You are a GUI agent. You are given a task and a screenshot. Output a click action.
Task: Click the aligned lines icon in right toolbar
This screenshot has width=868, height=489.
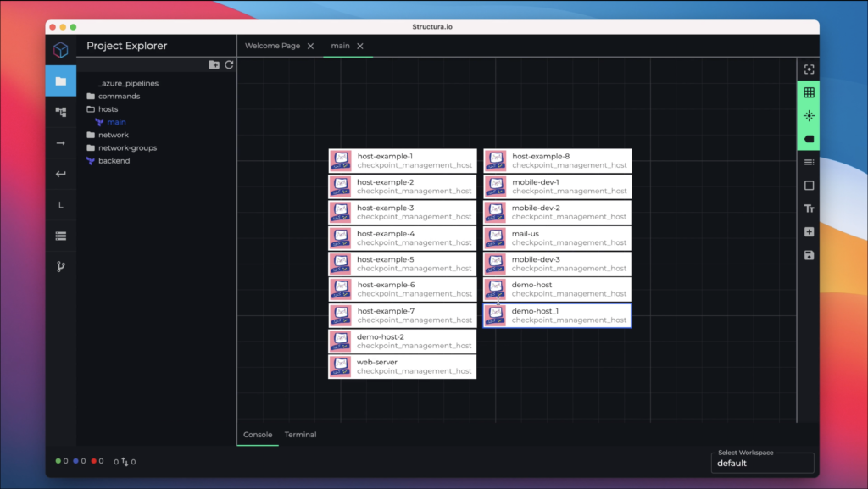pyautogui.click(x=809, y=162)
